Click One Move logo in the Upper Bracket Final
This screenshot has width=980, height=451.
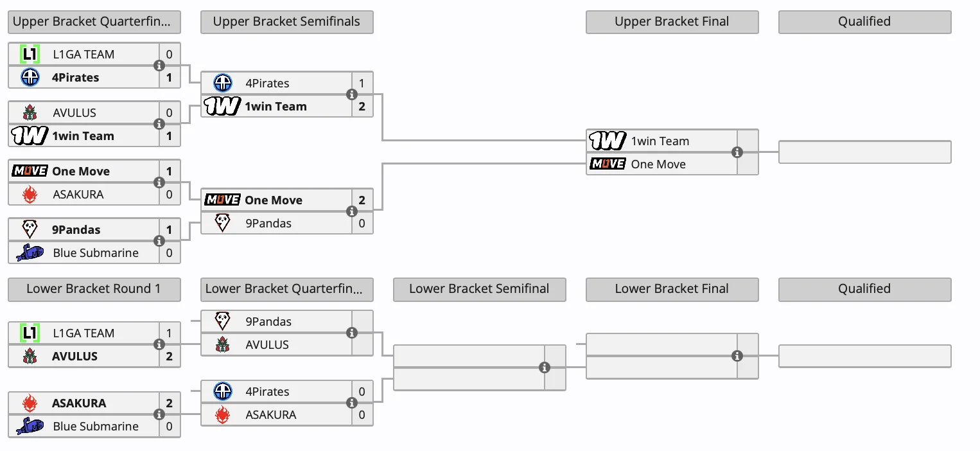click(x=608, y=164)
